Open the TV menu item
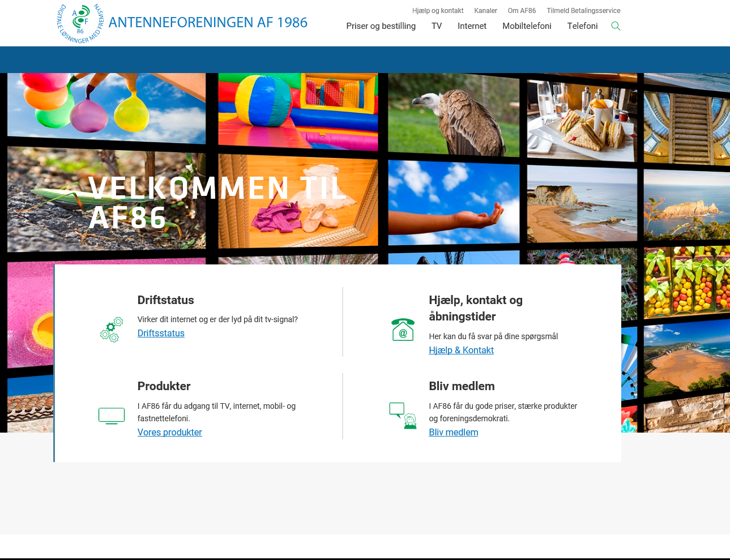 pyautogui.click(x=436, y=26)
